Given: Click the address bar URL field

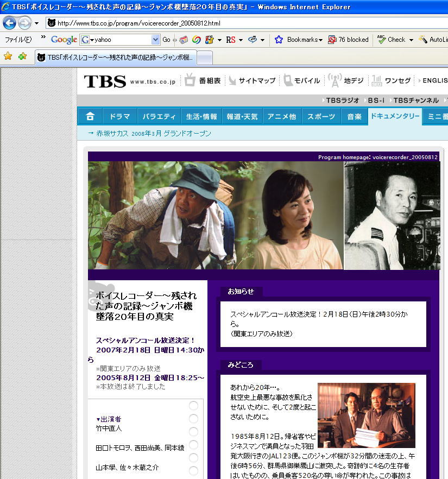Looking at the screenshot, I should 248,23.
